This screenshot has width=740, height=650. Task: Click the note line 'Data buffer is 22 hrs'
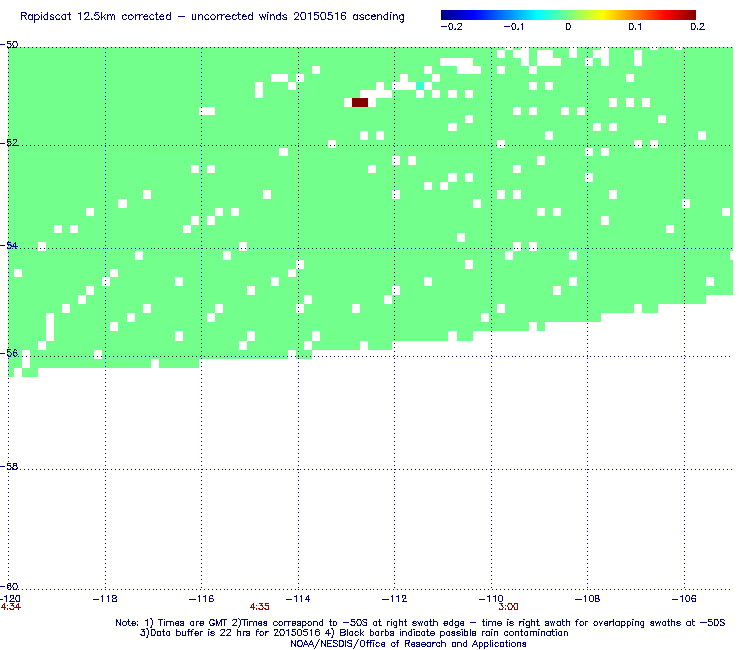(202, 633)
